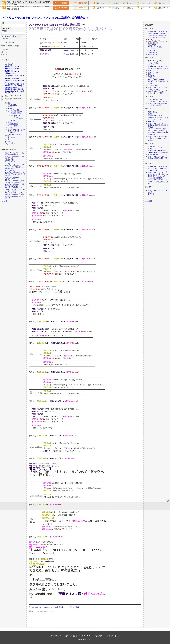Click the Donald-2nd-R author link for 天童アリス：渚

69,50
